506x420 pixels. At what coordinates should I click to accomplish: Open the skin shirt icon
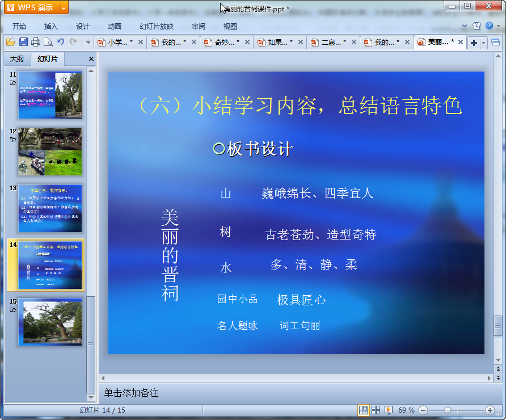[477, 26]
